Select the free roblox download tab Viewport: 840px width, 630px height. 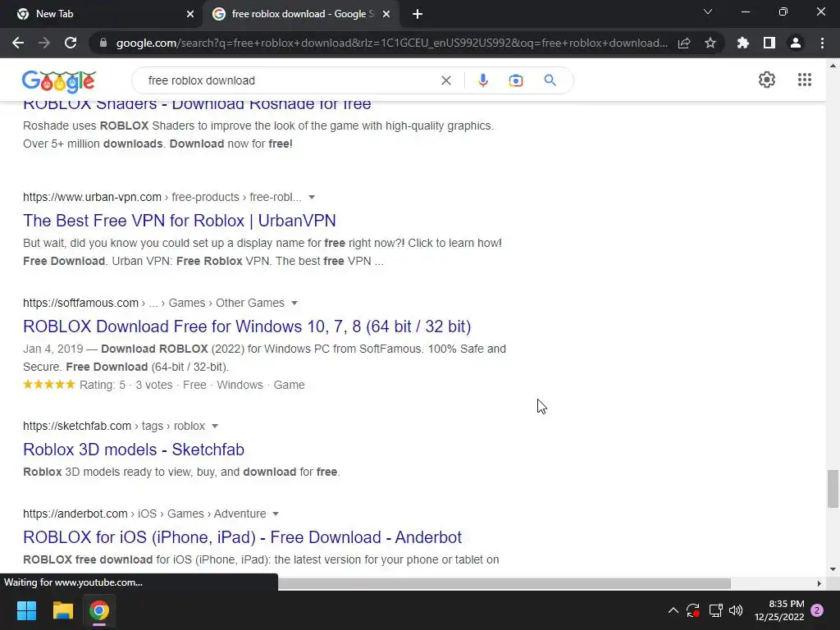(300, 14)
